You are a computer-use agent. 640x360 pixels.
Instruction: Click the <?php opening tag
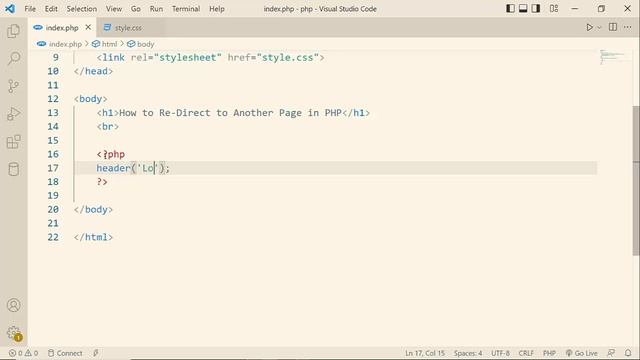pos(111,154)
